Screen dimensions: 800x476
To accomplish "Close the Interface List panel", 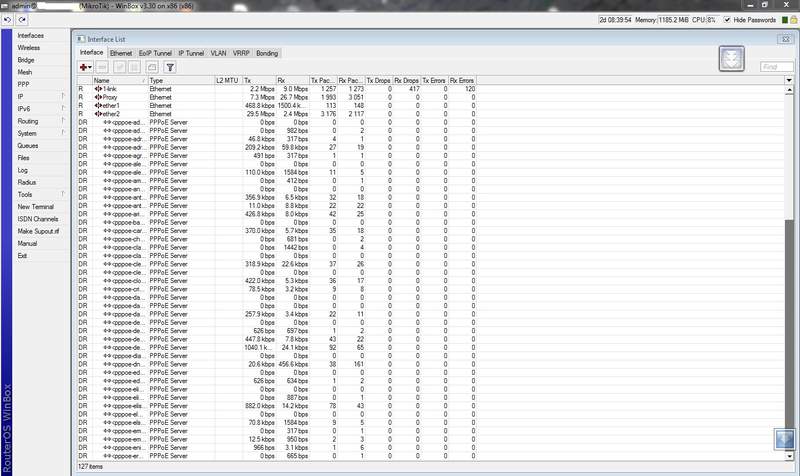I will [x=786, y=39].
